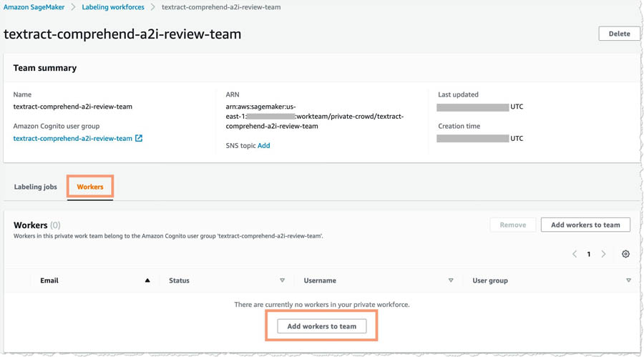
Task: Go to Labeling workforces breadcrumb
Action: pyautogui.click(x=113, y=7)
